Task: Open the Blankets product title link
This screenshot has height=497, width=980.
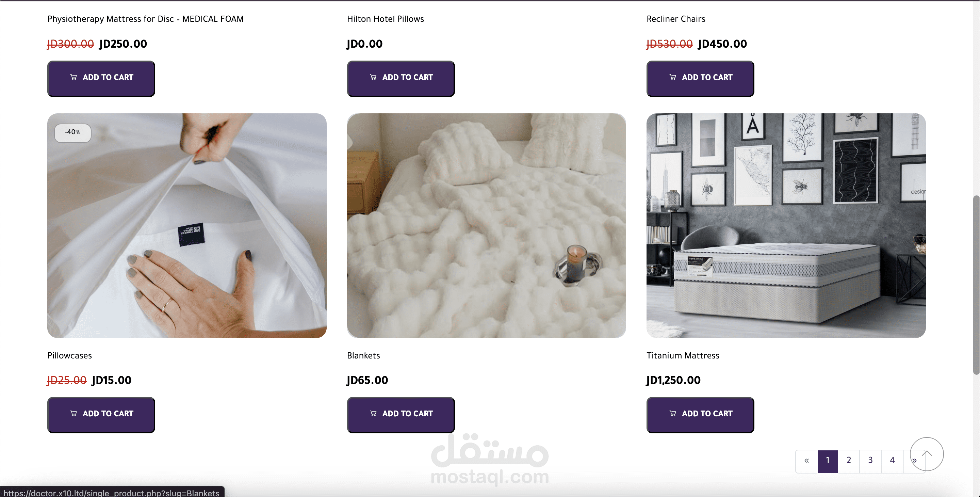Action: coord(363,355)
